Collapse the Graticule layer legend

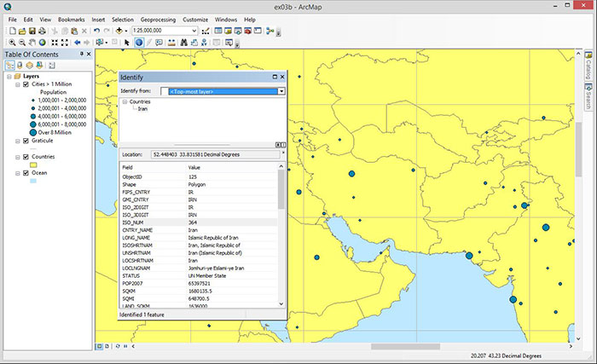pos(18,141)
